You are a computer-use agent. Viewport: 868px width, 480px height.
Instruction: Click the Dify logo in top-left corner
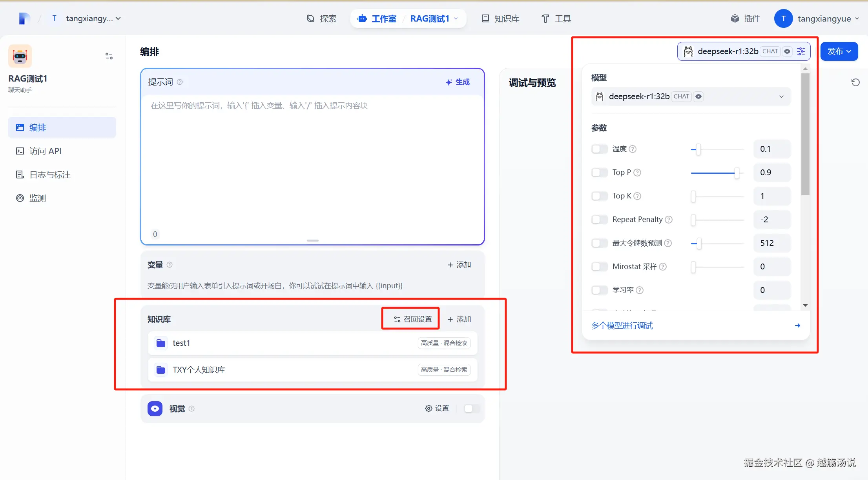pos(24,18)
